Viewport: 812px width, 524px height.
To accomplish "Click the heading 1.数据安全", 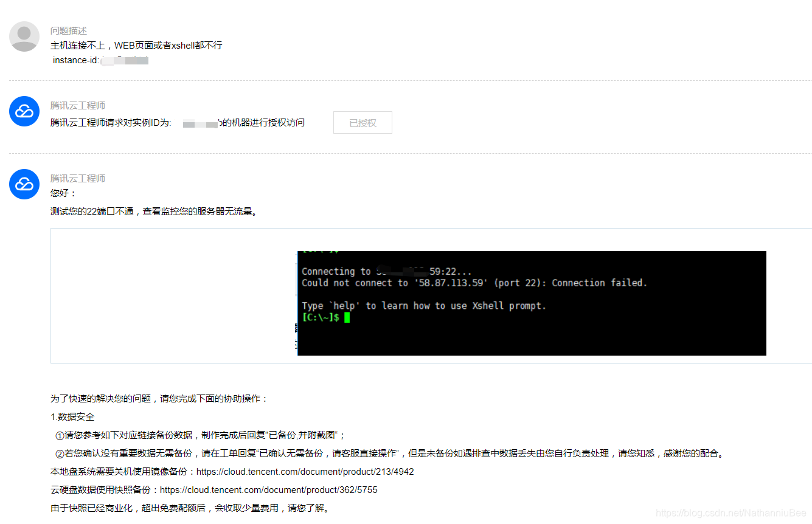I will pos(72,417).
